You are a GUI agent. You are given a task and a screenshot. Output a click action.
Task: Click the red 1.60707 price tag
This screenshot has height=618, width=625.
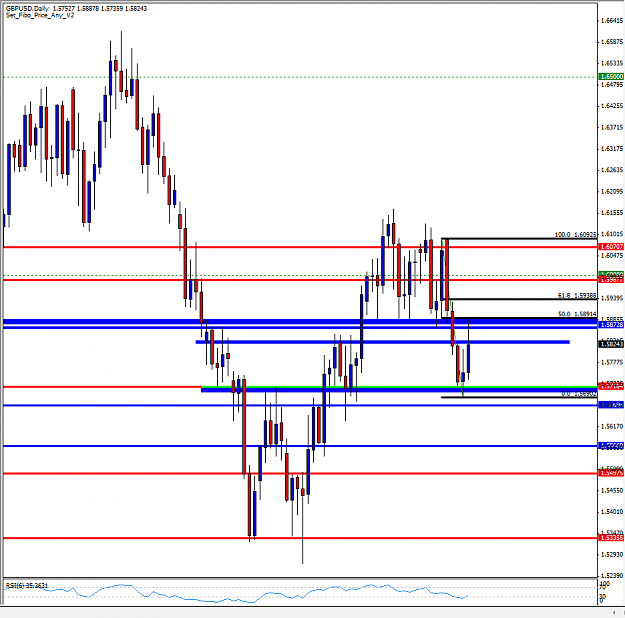pyautogui.click(x=611, y=247)
